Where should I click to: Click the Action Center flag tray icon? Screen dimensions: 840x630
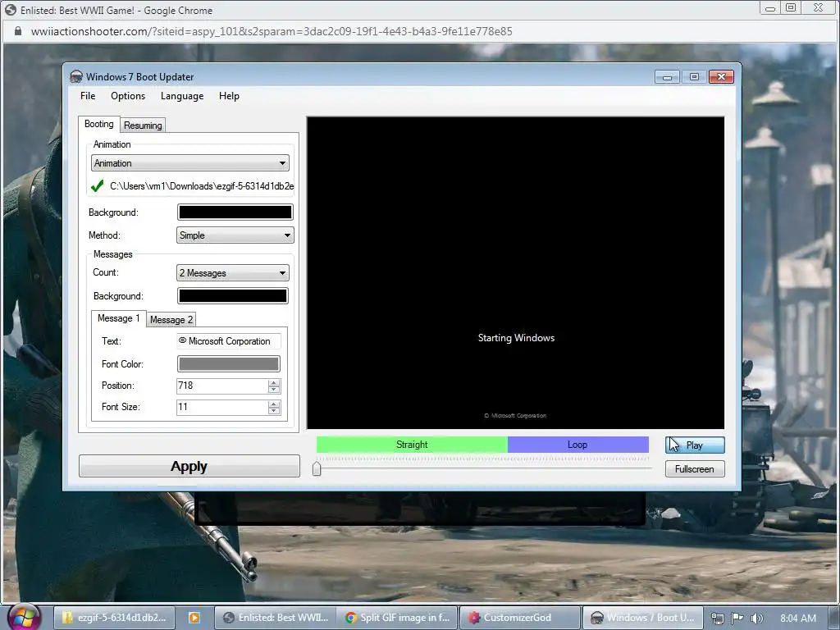[737, 618]
